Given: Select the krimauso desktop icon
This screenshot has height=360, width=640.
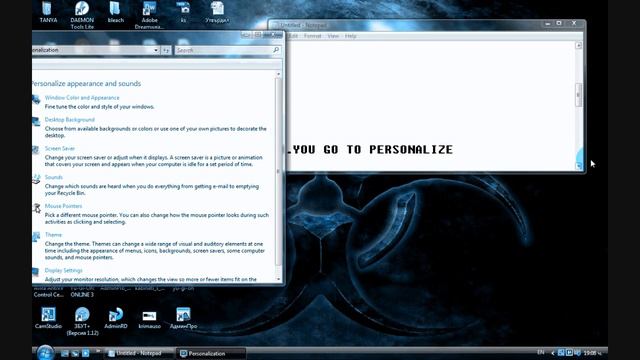Looking at the screenshot, I should coord(149,318).
